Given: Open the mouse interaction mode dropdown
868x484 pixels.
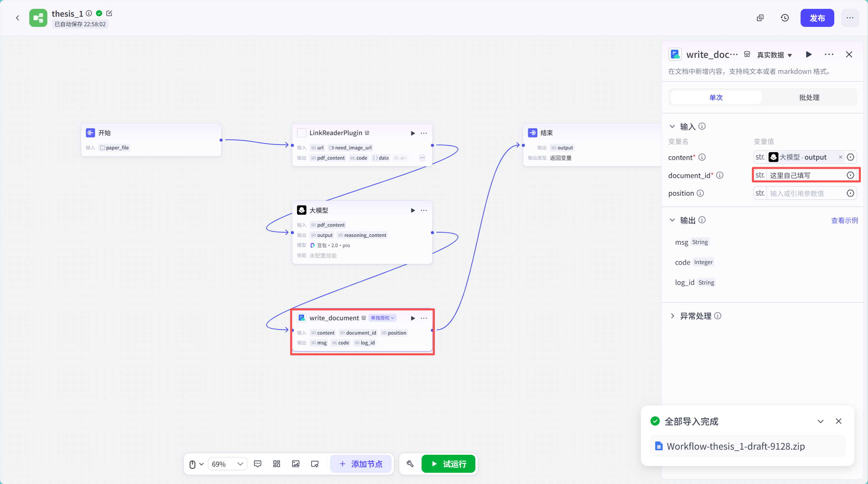Looking at the screenshot, I should [196, 464].
